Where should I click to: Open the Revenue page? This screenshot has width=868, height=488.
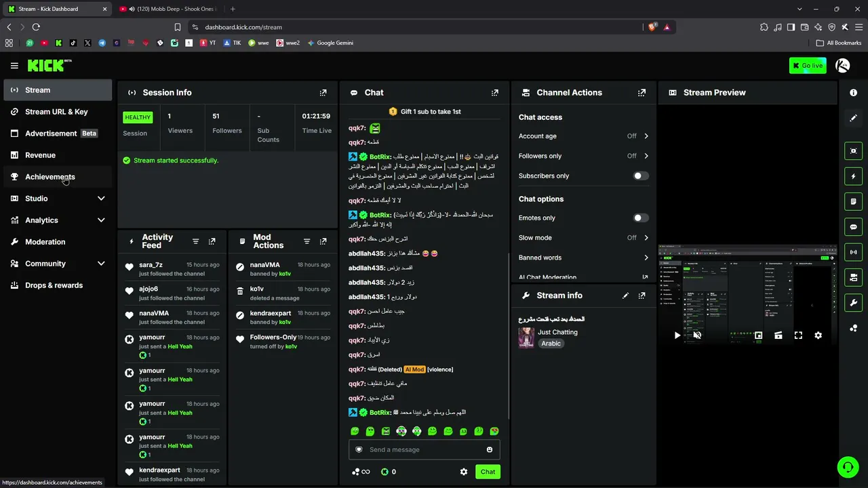[58, 155]
